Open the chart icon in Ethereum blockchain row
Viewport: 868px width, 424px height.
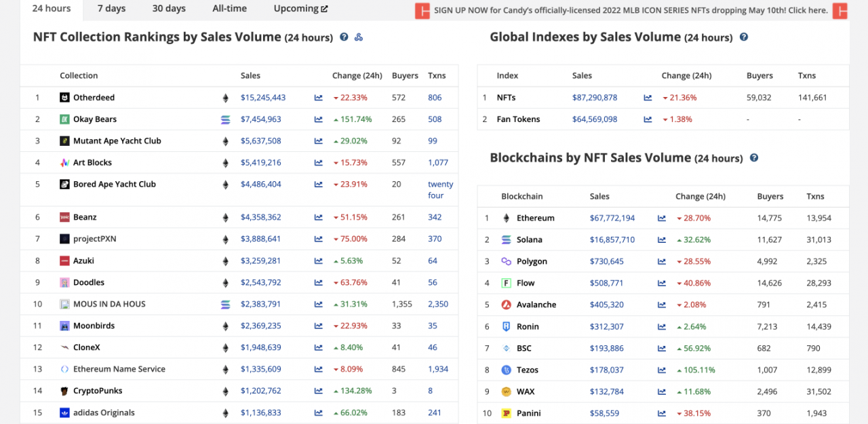(662, 218)
